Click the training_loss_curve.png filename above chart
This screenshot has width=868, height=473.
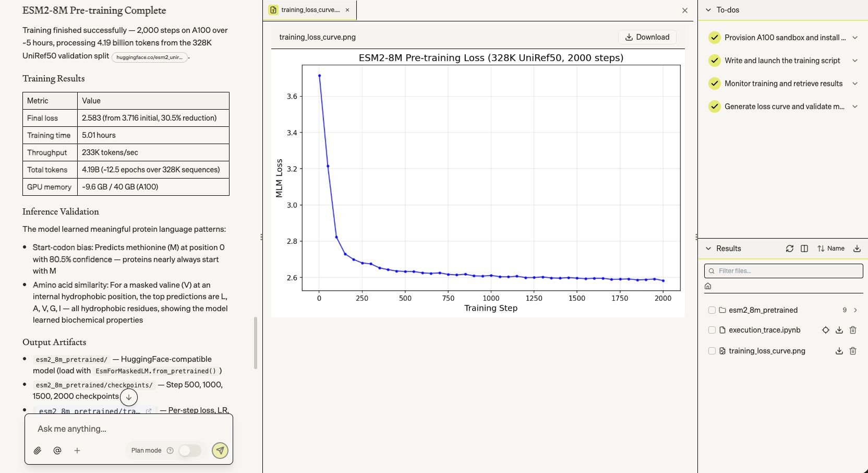[318, 37]
